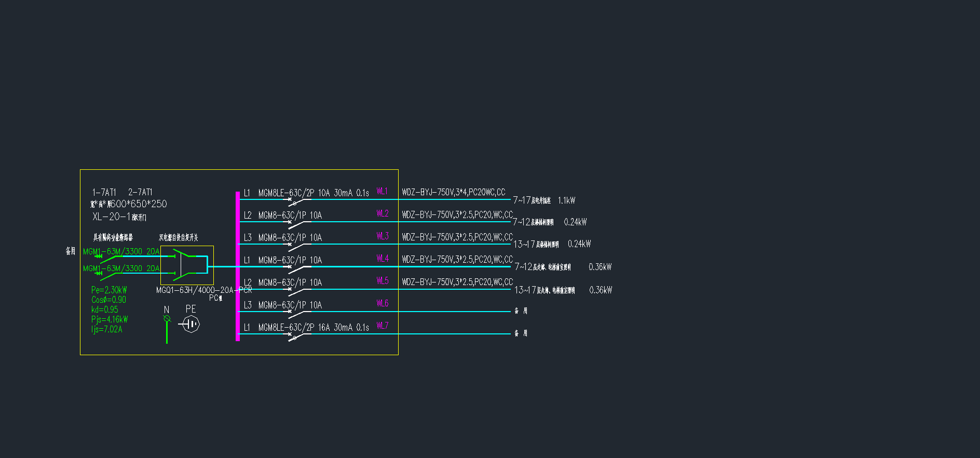
Task: Click the '0.24kW' value on the 13~17 row
Action: click(x=579, y=244)
